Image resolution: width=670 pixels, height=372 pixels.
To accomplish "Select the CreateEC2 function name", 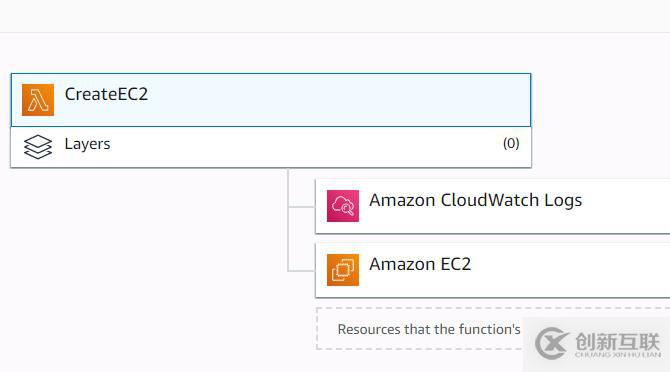I will (106, 94).
